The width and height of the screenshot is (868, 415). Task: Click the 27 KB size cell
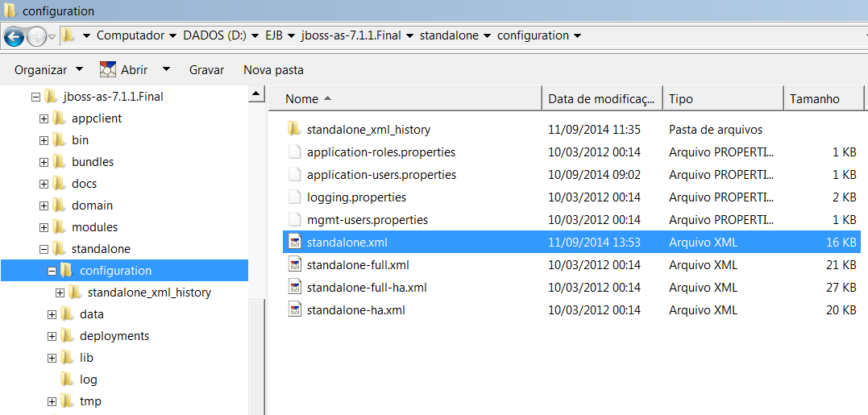(841, 288)
